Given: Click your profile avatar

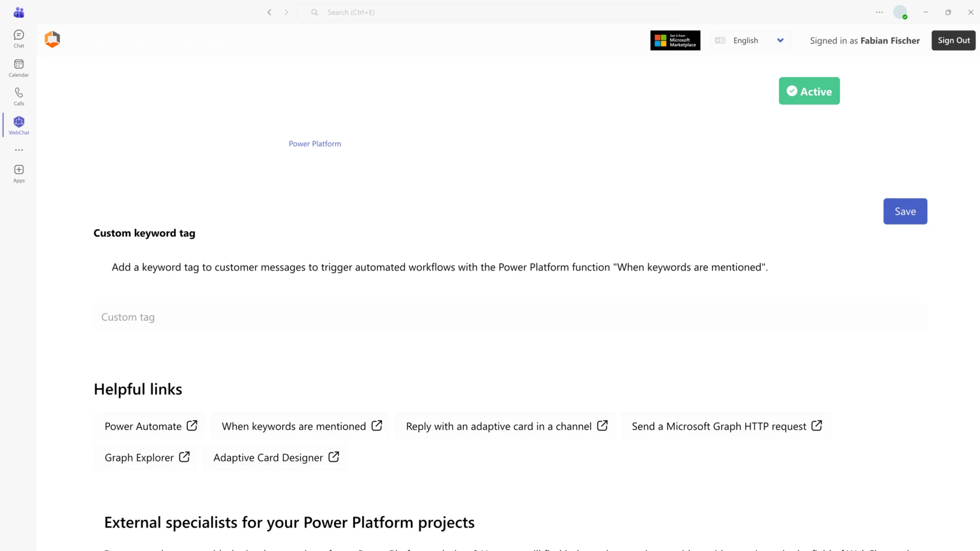Looking at the screenshot, I should (x=900, y=12).
